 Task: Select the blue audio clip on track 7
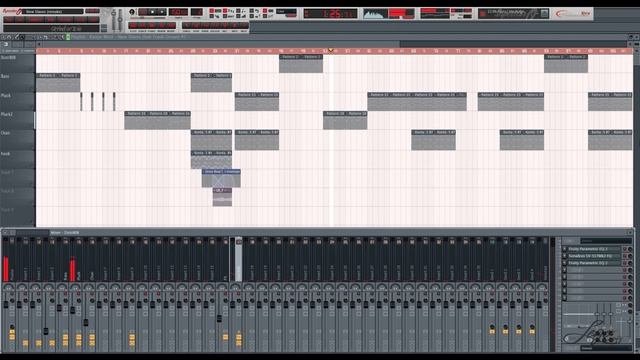[221, 178]
